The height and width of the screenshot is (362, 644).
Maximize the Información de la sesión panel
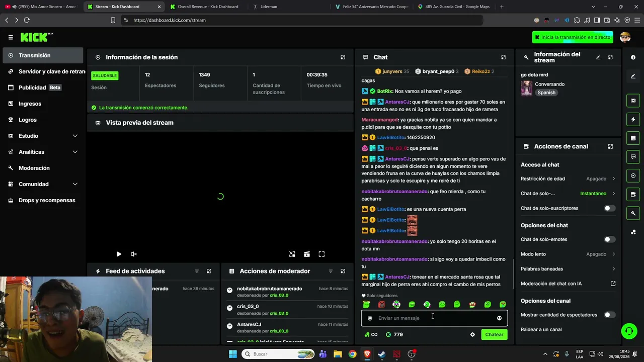[343, 57]
